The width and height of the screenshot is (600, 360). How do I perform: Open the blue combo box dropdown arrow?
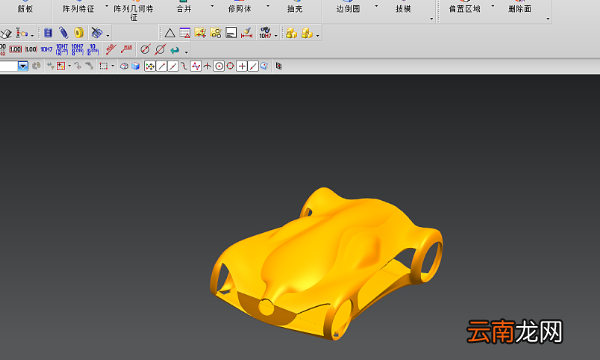[23, 66]
